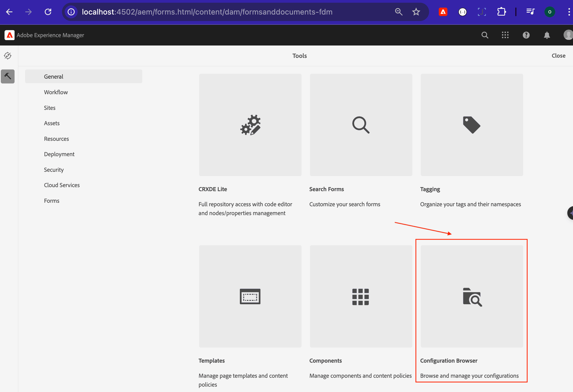Click the Adobe Experience Manager header title
This screenshot has width=573, height=392.
point(50,35)
